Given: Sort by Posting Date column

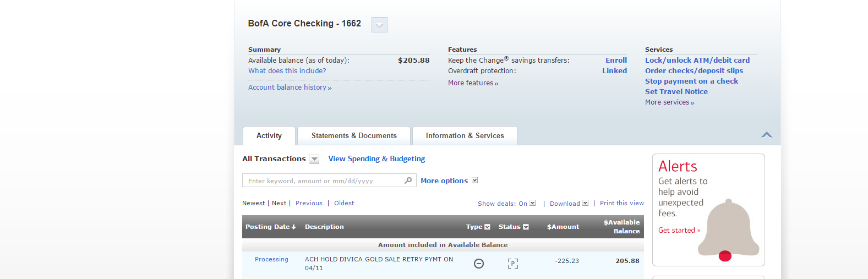Looking at the screenshot, I should [x=271, y=227].
